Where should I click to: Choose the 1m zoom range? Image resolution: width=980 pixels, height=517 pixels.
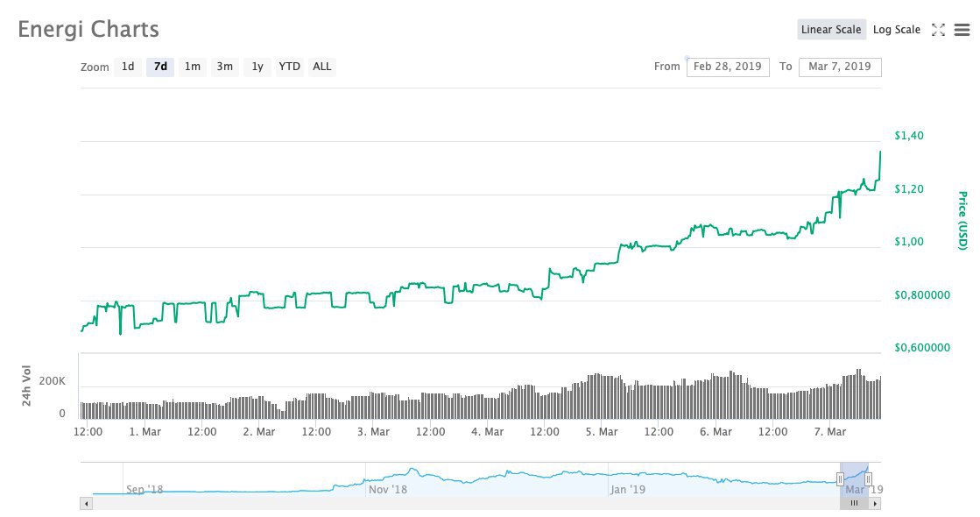click(x=193, y=67)
